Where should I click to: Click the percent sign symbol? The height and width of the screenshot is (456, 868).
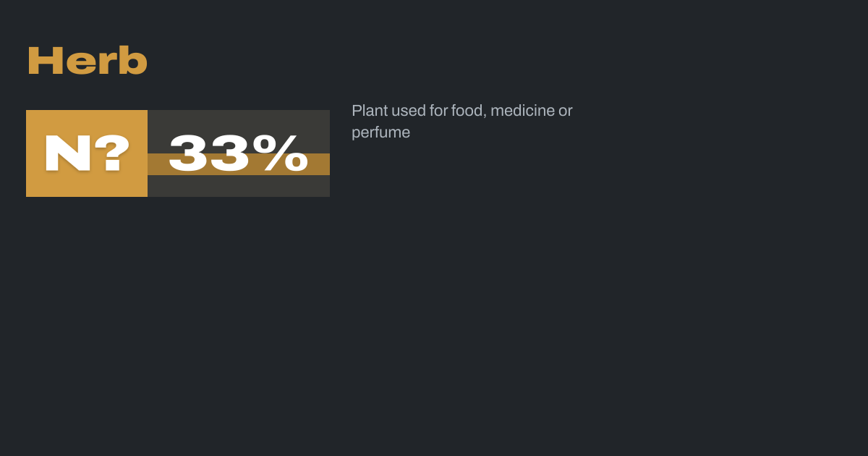tap(286, 153)
